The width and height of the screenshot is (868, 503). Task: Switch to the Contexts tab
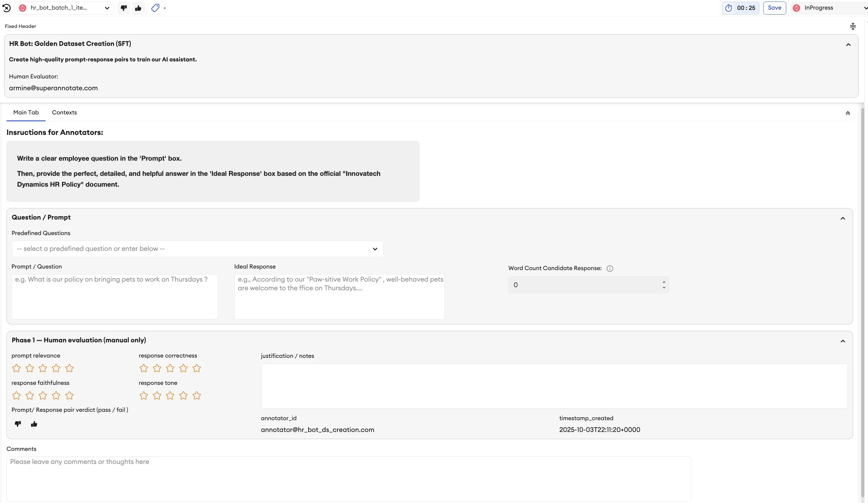click(x=64, y=112)
